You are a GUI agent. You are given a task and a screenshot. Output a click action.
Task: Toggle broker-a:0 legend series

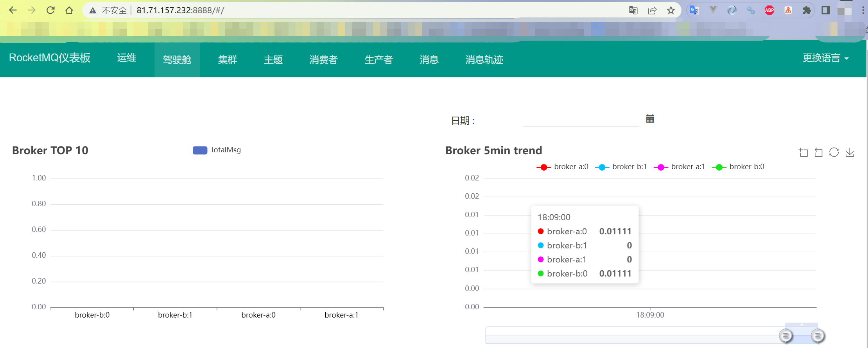[562, 167]
